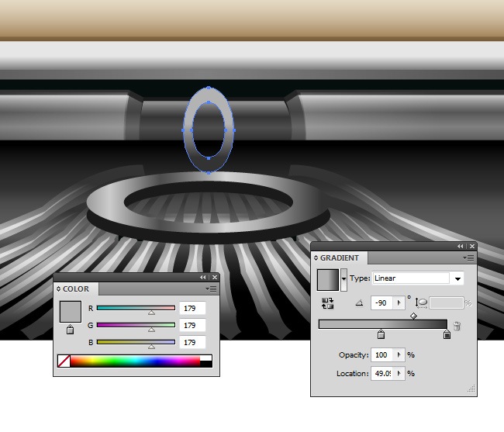Open the Gradient panel flyout menu
Screen dimensions: 504x432
pyautogui.click(x=468, y=257)
